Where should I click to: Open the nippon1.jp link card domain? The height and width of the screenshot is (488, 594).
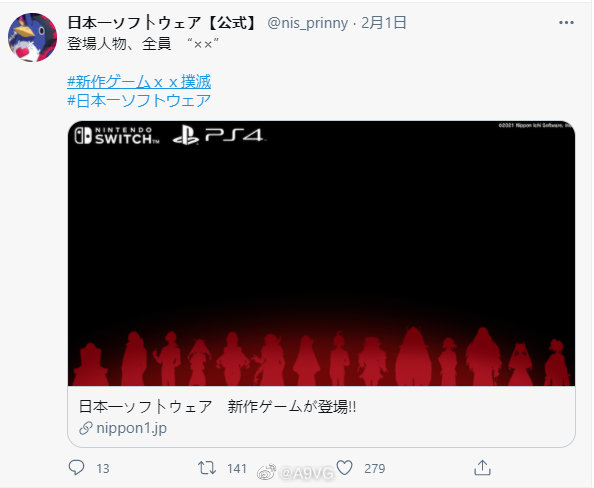pyautogui.click(x=131, y=428)
